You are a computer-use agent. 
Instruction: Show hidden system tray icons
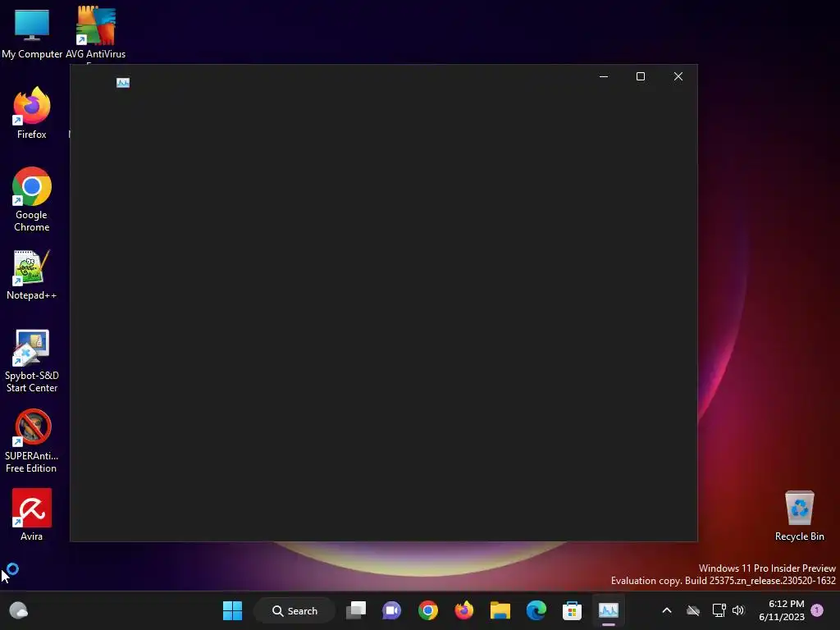[667, 610]
